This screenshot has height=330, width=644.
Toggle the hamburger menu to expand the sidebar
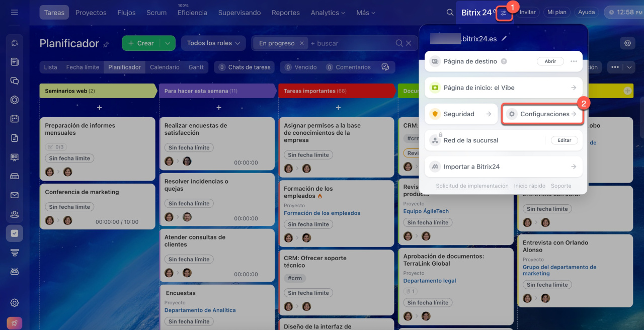pos(15,12)
